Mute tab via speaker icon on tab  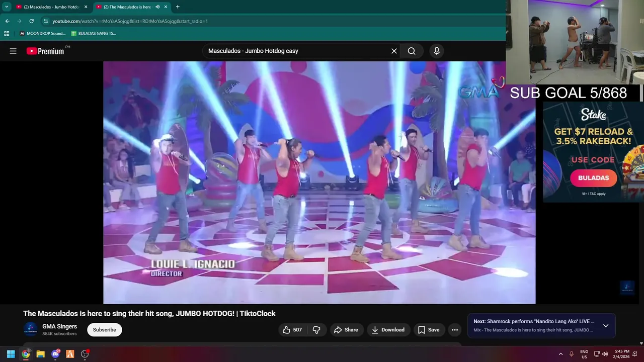point(157,7)
